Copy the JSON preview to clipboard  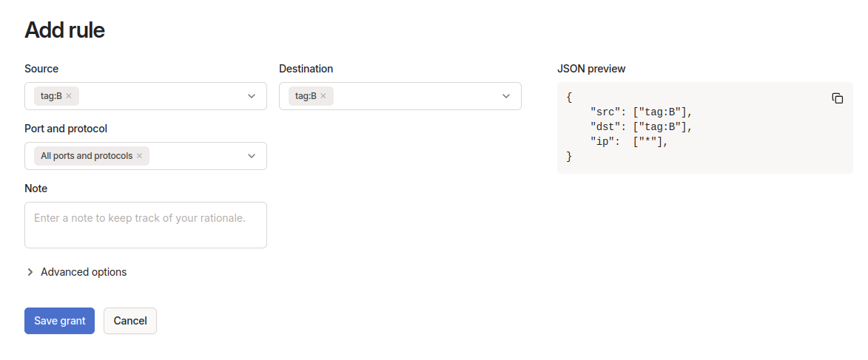click(838, 98)
